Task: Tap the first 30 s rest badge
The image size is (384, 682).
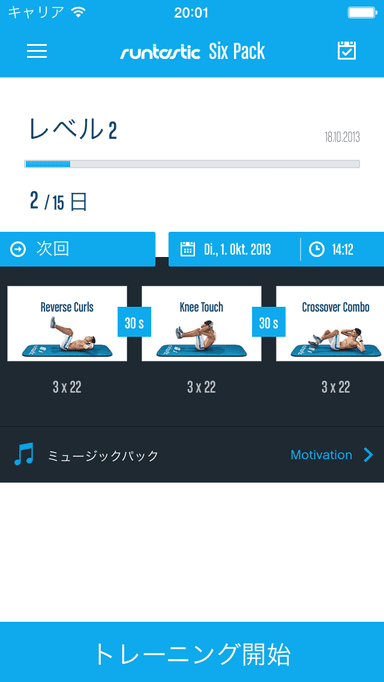Action: [134, 322]
